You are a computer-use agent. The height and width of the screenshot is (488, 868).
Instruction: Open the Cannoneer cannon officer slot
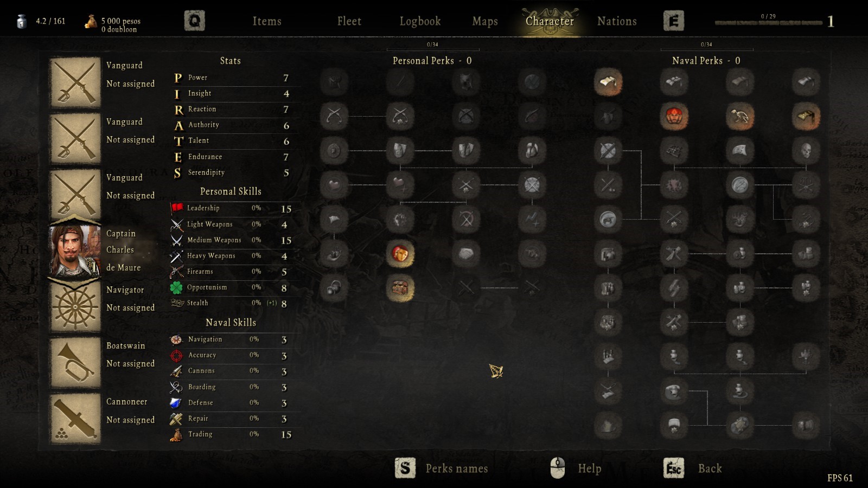(75, 419)
